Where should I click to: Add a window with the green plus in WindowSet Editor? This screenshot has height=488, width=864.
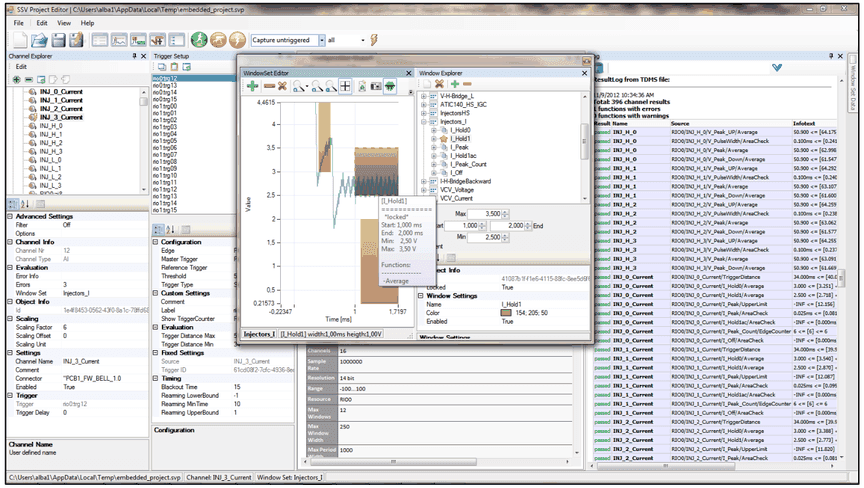point(252,86)
